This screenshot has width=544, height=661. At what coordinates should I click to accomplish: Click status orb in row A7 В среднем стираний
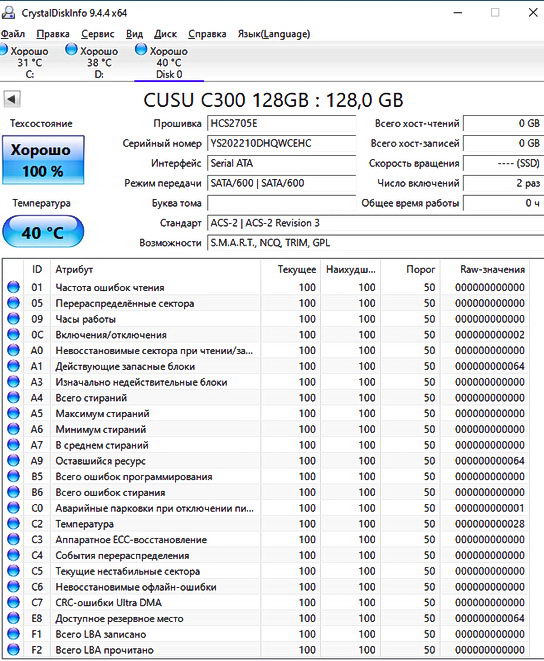(13, 445)
